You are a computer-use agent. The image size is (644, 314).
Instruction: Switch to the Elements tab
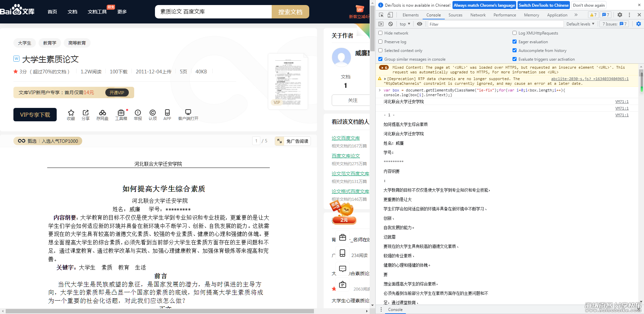pyautogui.click(x=411, y=15)
